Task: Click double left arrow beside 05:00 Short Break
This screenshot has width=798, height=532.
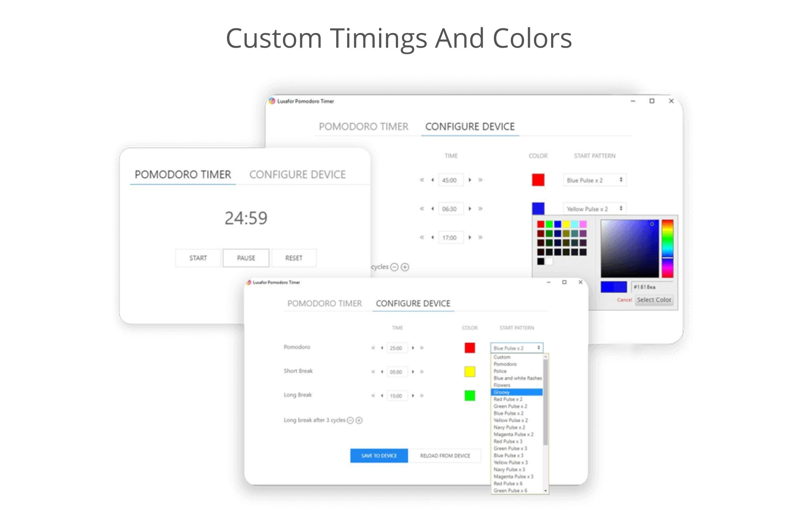Action: (x=373, y=372)
